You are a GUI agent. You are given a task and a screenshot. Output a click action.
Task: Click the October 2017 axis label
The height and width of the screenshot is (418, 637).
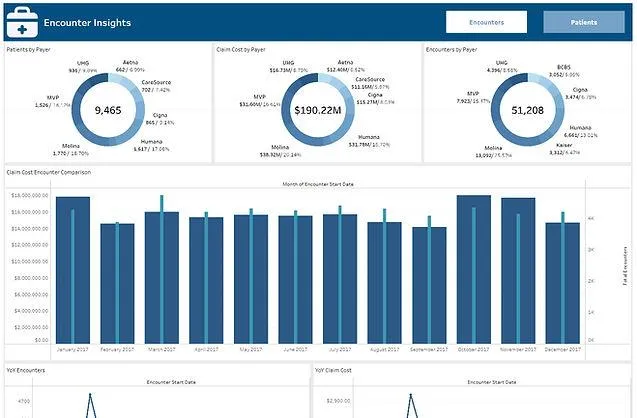point(474,349)
